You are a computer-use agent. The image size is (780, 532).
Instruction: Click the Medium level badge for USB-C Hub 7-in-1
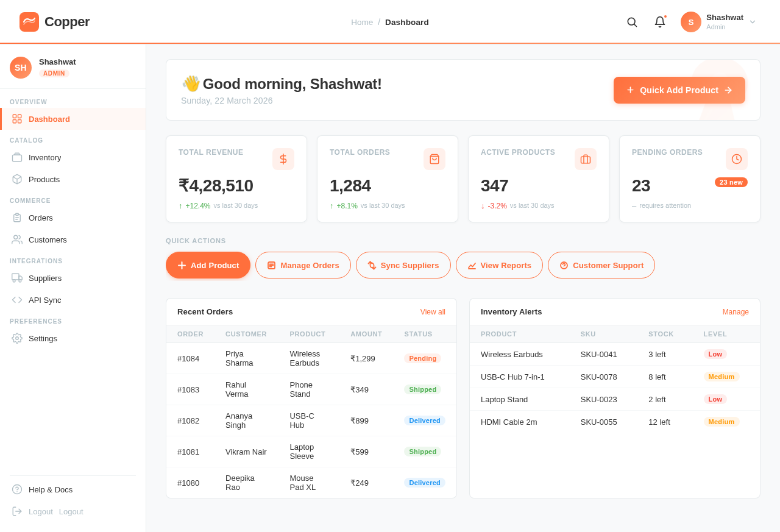click(721, 377)
